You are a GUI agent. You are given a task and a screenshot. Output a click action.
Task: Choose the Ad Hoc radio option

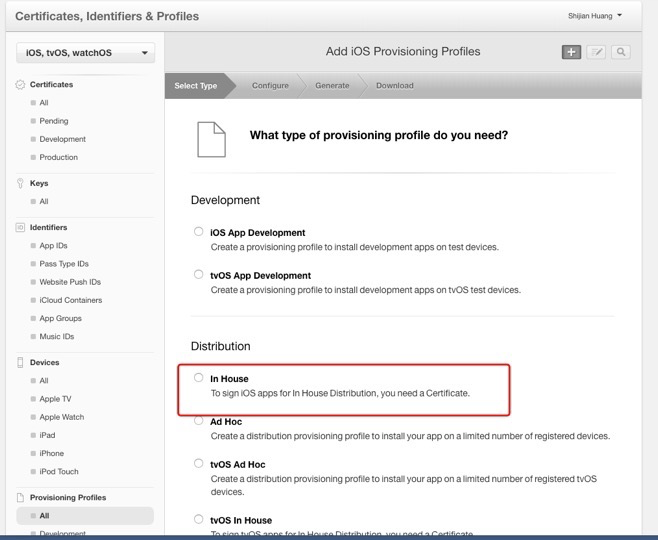click(x=199, y=421)
